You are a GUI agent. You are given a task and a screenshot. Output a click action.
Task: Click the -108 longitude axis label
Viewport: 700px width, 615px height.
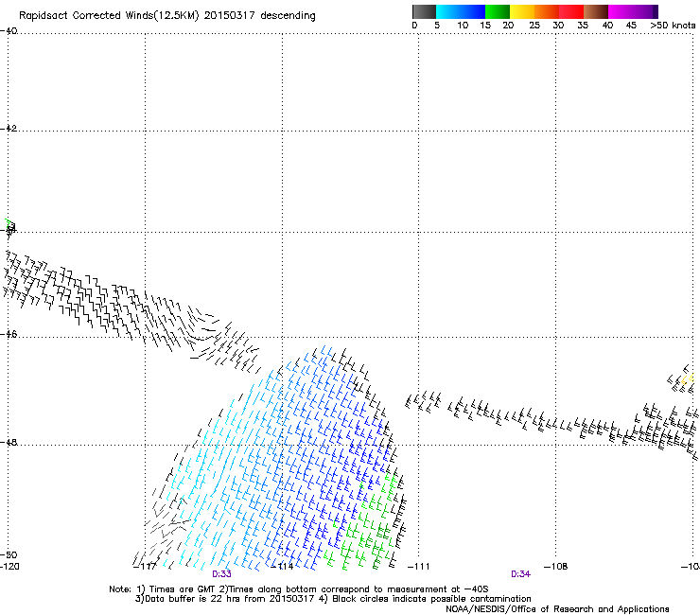coord(556,567)
